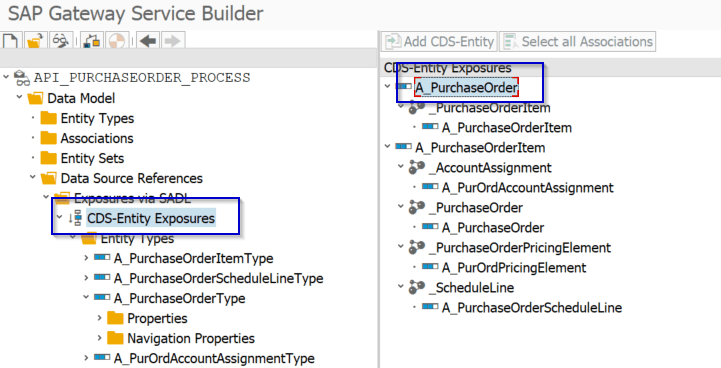The image size is (721, 368).
Task: Select the _ScheduleLine association row
Action: pyautogui.click(x=471, y=288)
